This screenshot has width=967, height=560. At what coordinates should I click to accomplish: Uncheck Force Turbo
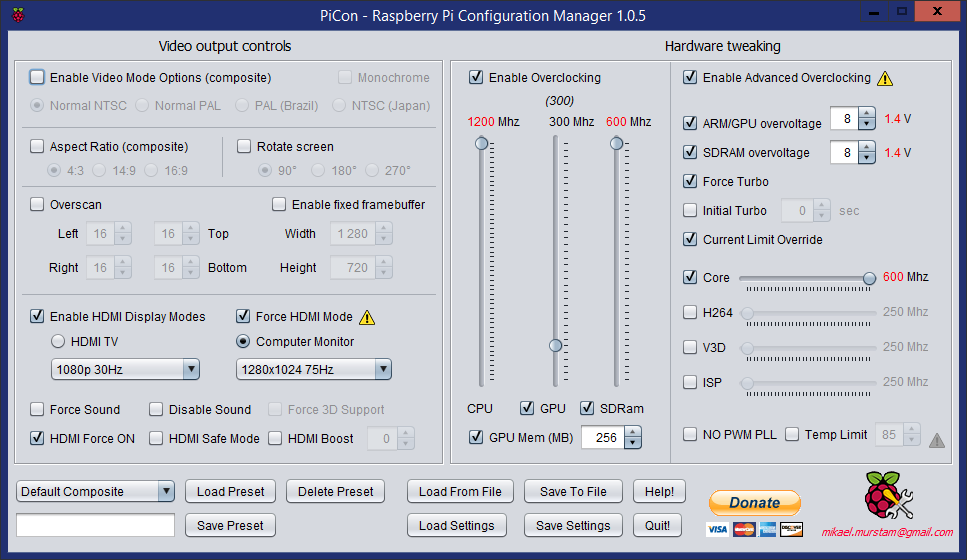pos(690,181)
